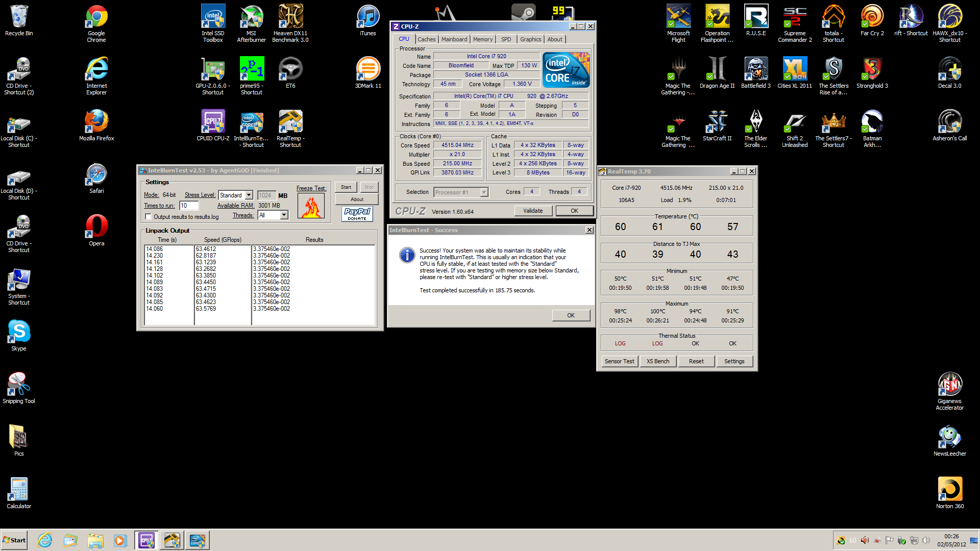The width and height of the screenshot is (980, 551).
Task: Open the Mainboard tab in CPU-Z
Action: pyautogui.click(x=454, y=39)
